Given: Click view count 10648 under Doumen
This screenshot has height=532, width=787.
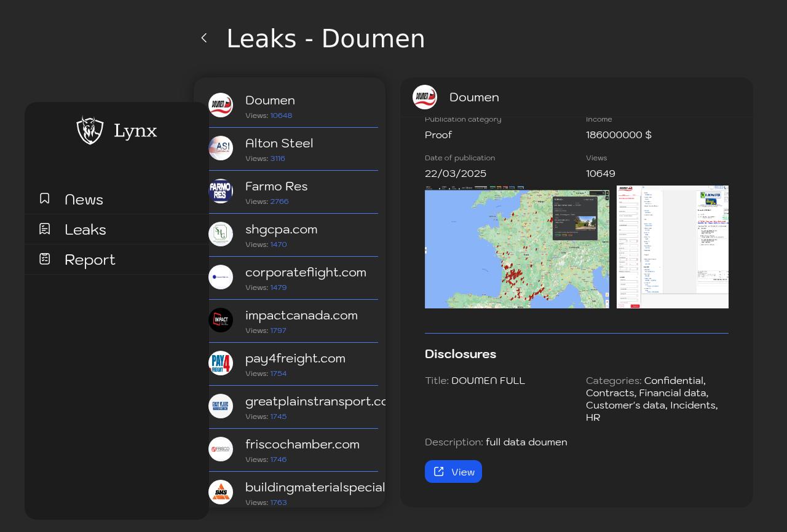Looking at the screenshot, I should coord(281,115).
